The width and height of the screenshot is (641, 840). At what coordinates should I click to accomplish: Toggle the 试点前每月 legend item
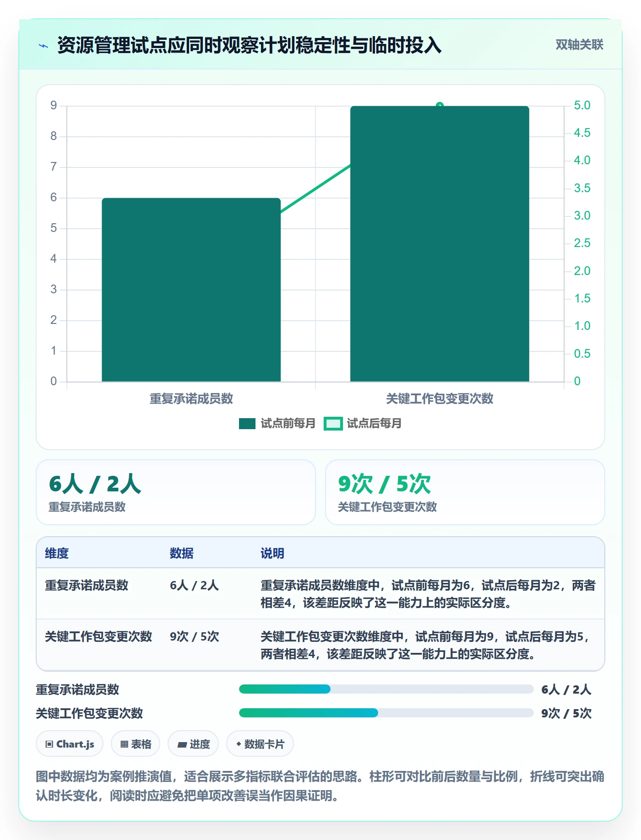coord(277,424)
